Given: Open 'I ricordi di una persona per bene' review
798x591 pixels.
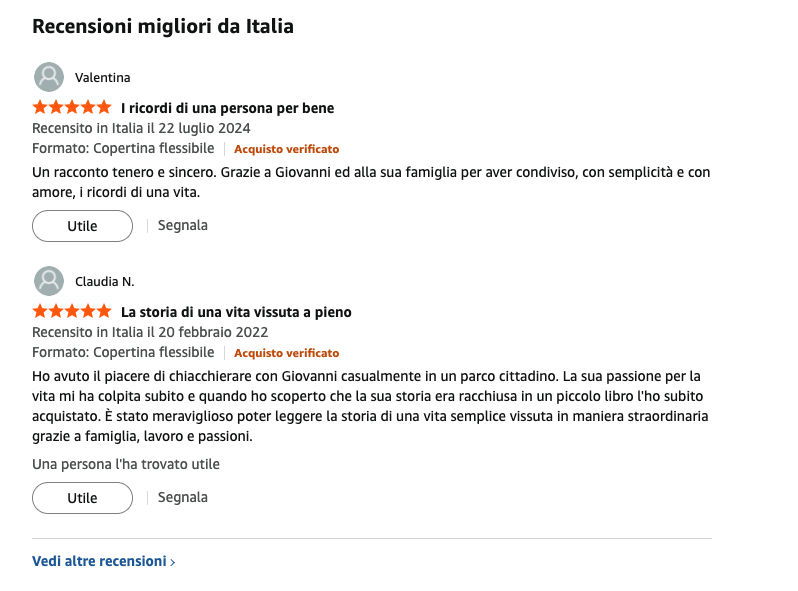Looking at the screenshot, I should point(227,108).
